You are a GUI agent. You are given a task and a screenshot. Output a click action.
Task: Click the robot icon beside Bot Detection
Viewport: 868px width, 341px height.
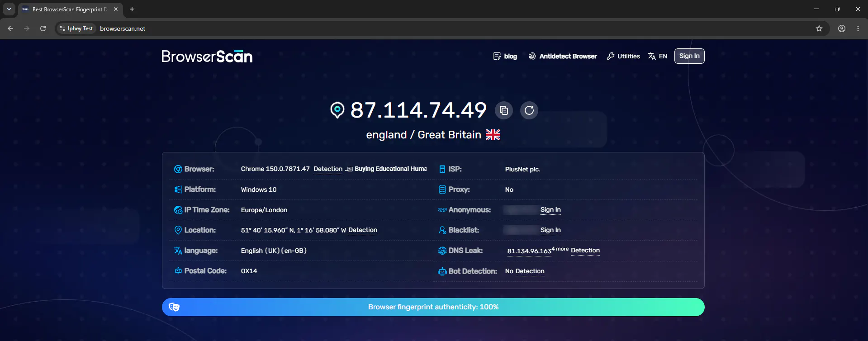pyautogui.click(x=442, y=271)
